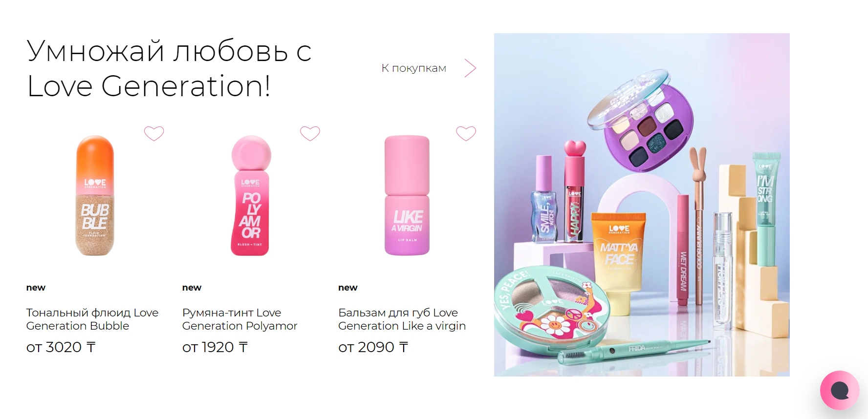Screen dimensions: 868x419
Task: Click the new label above Polyamor blush
Action: click(192, 288)
